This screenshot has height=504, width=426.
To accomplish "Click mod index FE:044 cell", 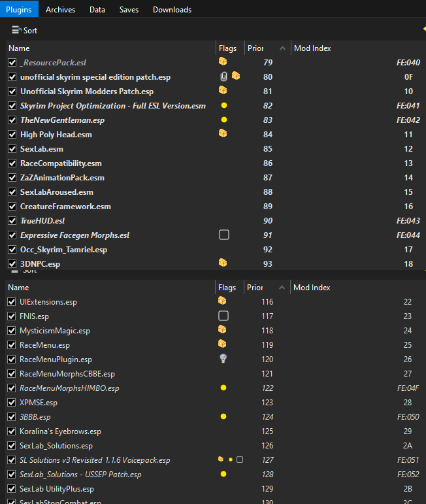I will pos(408,235).
